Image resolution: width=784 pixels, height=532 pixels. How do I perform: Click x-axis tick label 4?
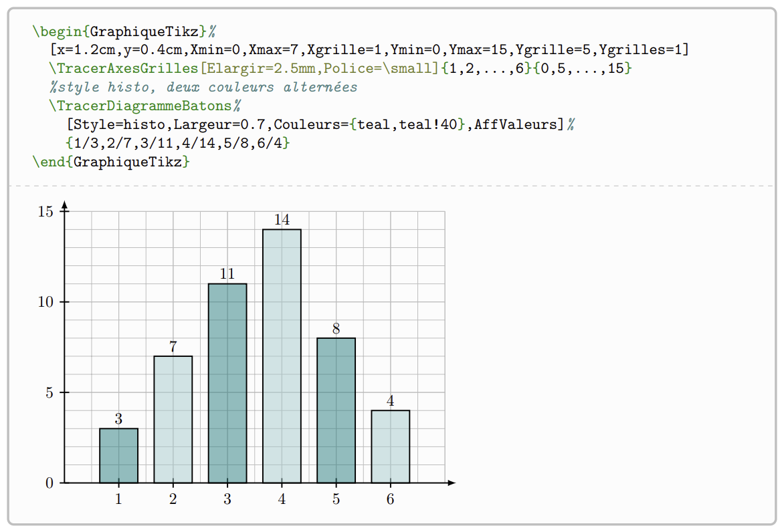point(282,499)
